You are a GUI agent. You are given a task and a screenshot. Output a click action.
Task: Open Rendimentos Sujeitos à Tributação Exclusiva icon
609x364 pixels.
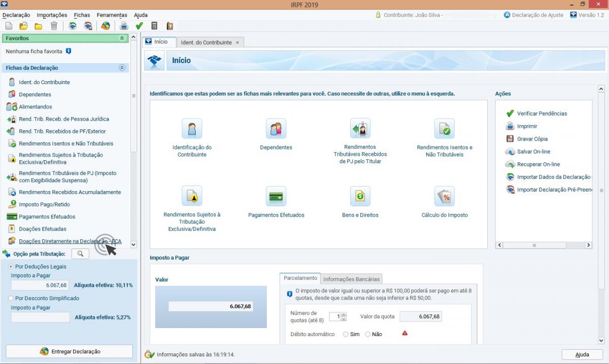pos(192,196)
